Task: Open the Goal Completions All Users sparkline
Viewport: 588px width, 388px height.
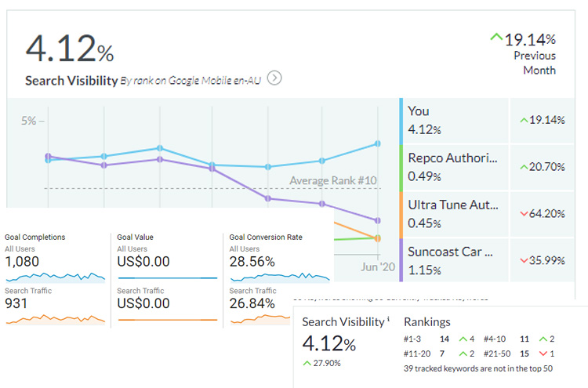Action: pos(55,276)
